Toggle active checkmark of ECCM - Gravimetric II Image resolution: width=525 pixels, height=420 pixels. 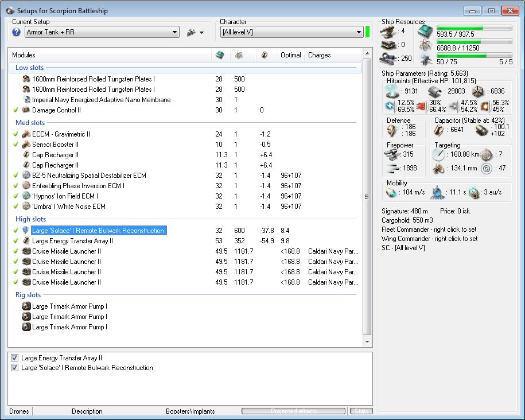pos(15,134)
